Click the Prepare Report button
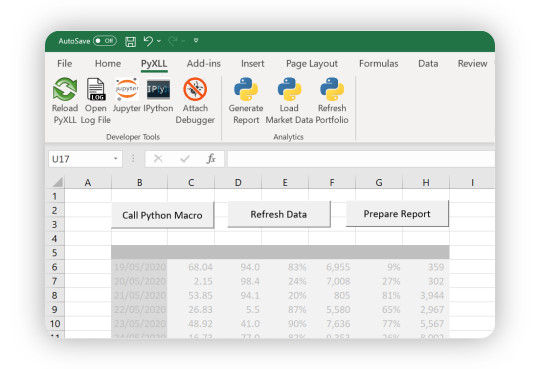 click(397, 214)
